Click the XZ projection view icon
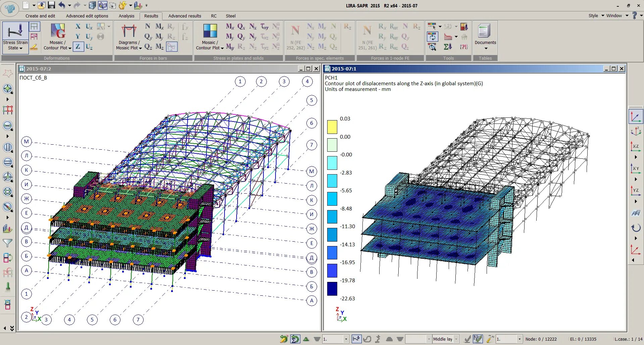Image resolution: width=644 pixels, height=345 pixels. click(x=635, y=147)
